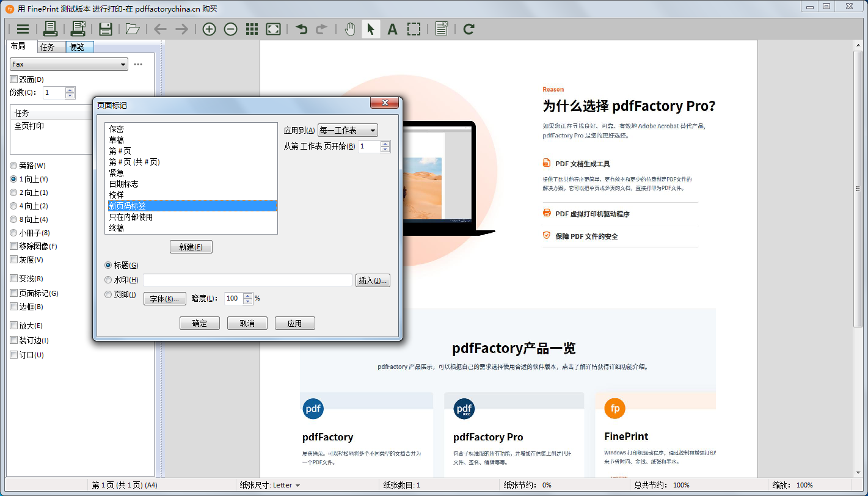Click the 字体(K) button
The height and width of the screenshot is (496, 868).
pyautogui.click(x=164, y=298)
